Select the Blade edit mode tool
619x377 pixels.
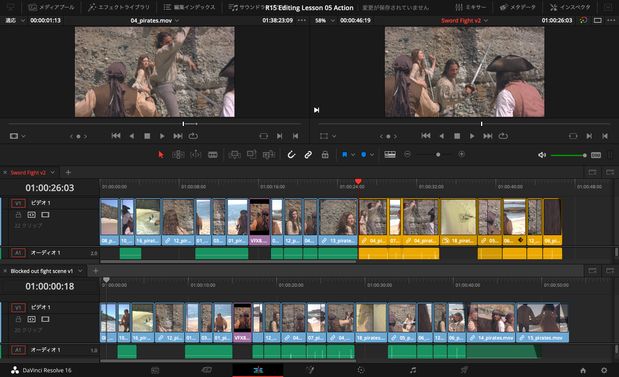pos(213,155)
